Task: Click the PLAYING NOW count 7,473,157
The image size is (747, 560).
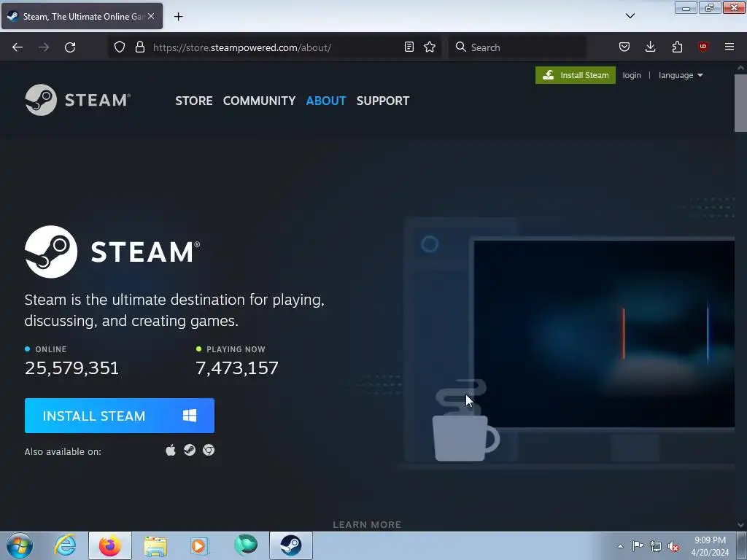Action: coord(237,367)
